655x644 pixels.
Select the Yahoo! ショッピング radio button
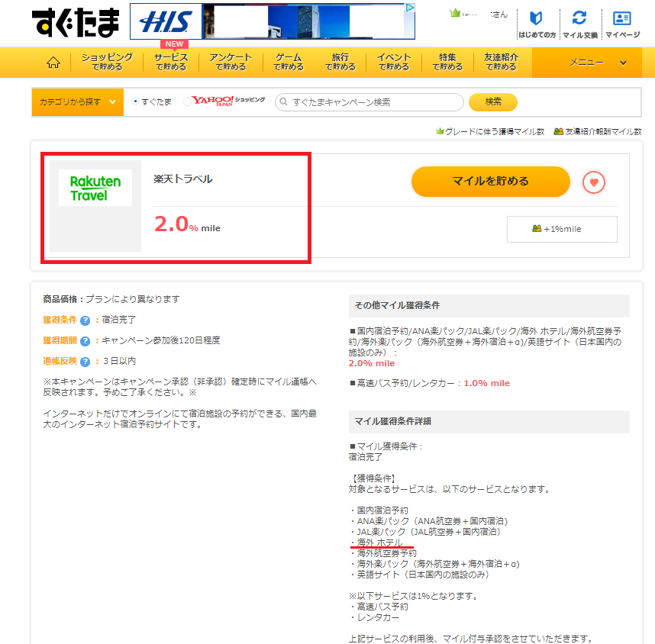click(x=187, y=101)
